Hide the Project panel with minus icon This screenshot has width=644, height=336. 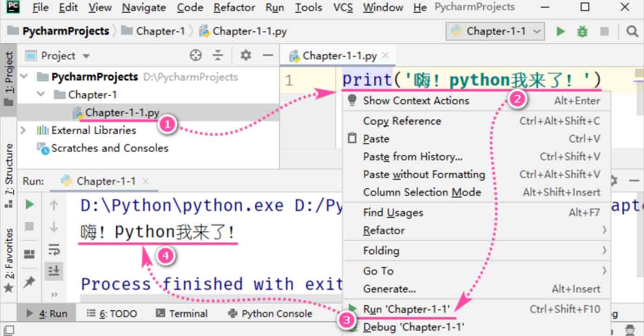(x=268, y=56)
